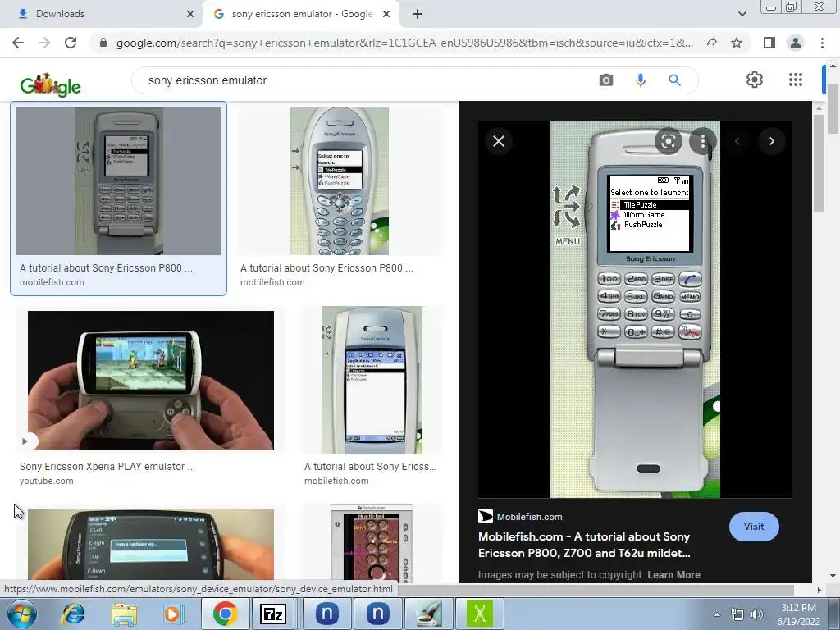
Task: Open Google Lens on the preview image
Action: 668,141
